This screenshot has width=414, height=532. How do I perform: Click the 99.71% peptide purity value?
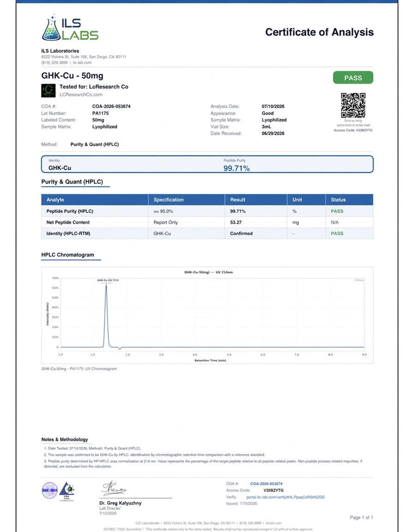(x=237, y=168)
